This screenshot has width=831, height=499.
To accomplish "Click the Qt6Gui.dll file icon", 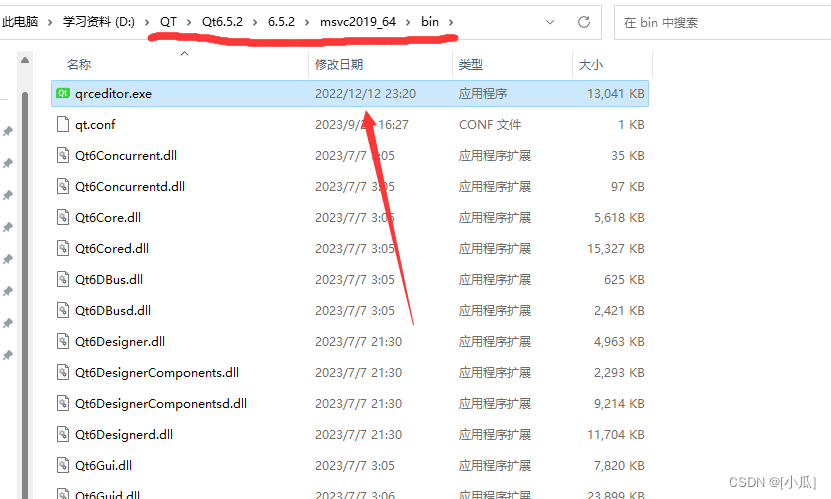I will 63,466.
